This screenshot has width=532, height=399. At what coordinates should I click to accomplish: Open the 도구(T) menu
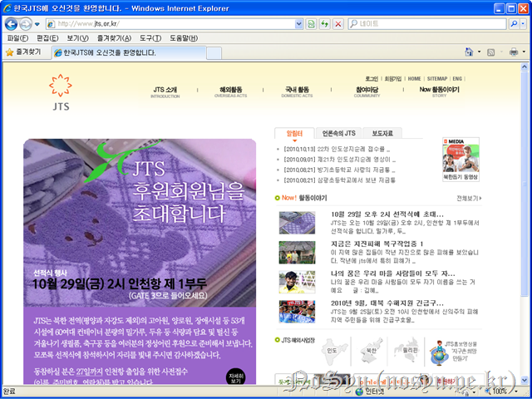click(x=150, y=37)
